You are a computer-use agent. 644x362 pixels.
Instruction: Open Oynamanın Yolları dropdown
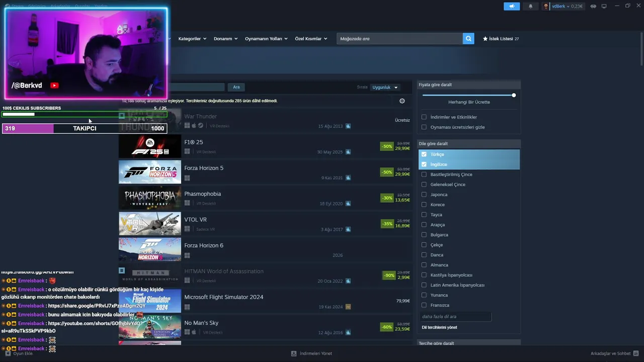pyautogui.click(x=266, y=39)
